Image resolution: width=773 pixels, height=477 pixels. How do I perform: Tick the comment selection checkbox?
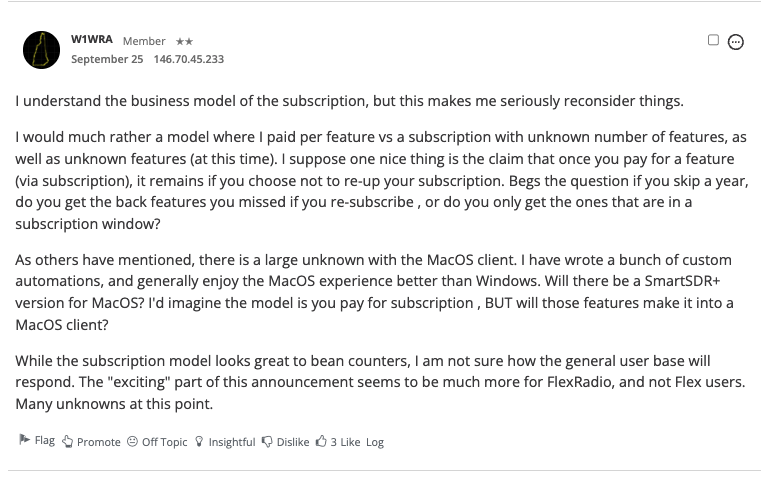tap(713, 40)
